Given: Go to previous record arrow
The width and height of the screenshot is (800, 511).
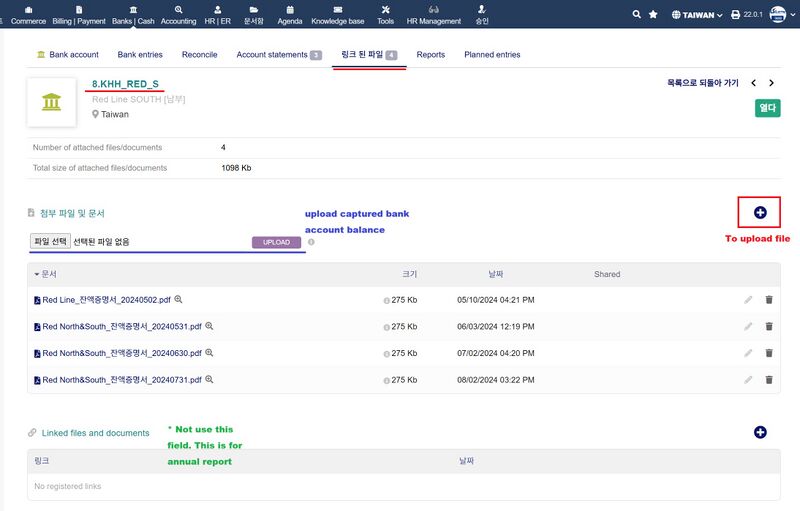Looking at the screenshot, I should point(755,83).
